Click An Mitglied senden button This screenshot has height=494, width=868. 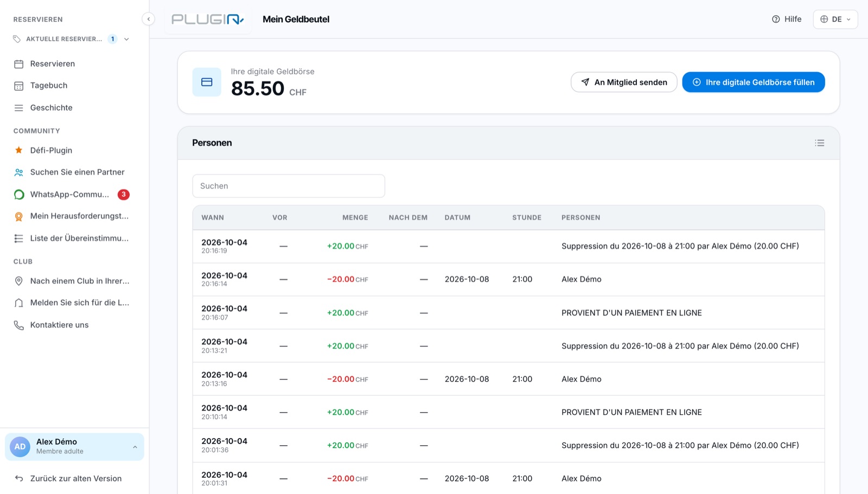pos(624,82)
